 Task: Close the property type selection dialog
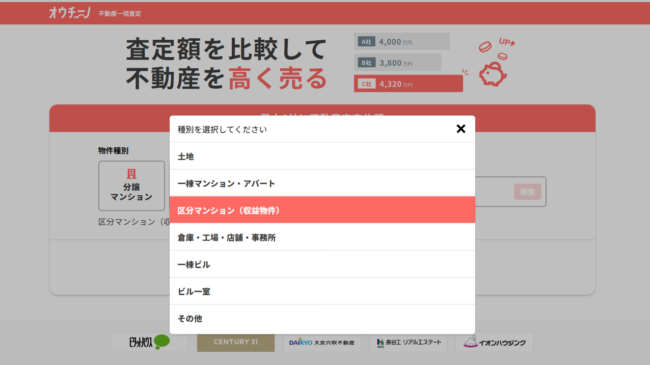click(461, 129)
